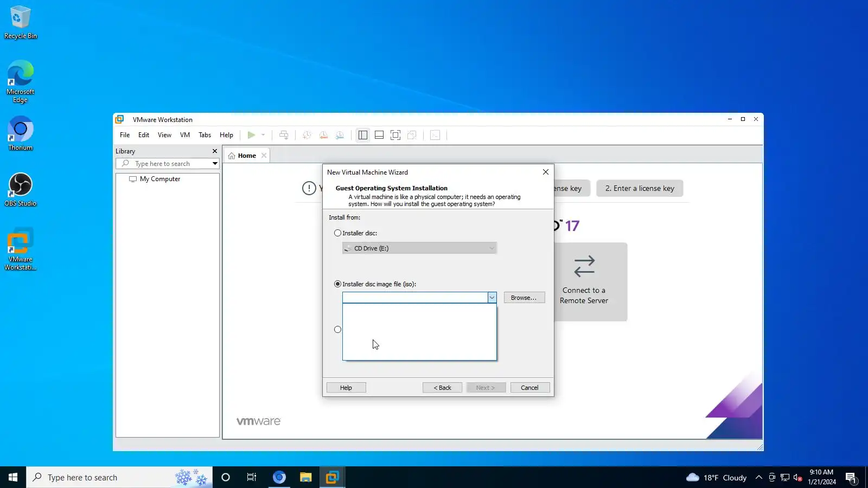
Task: Toggle the Show Library sidebar icon
Action: click(363, 135)
